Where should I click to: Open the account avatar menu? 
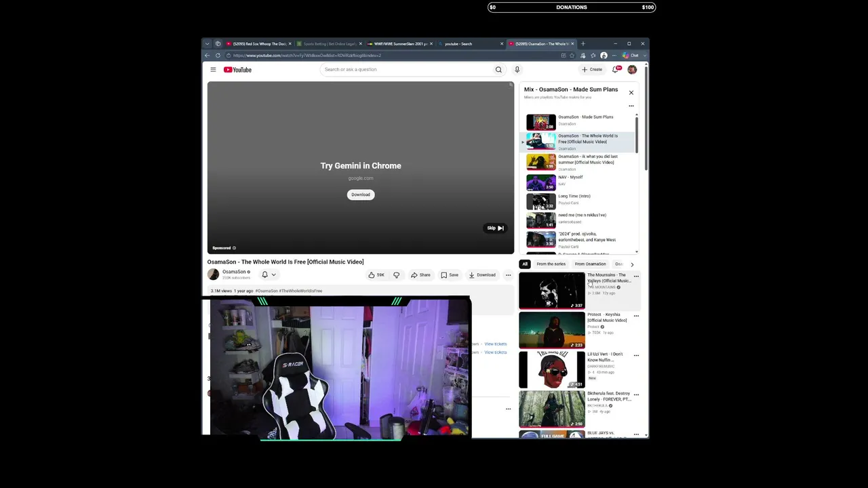[x=632, y=69]
